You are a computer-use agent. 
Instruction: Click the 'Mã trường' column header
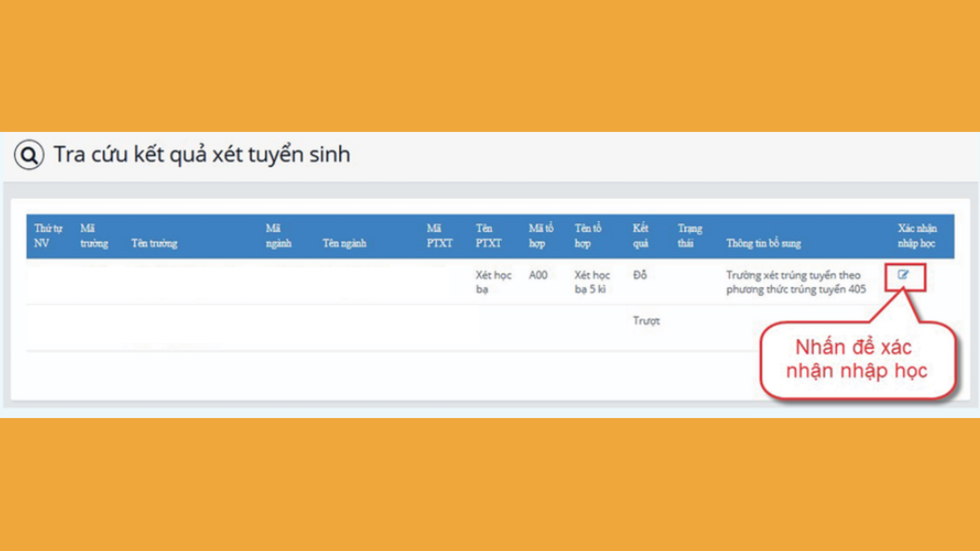click(x=94, y=236)
